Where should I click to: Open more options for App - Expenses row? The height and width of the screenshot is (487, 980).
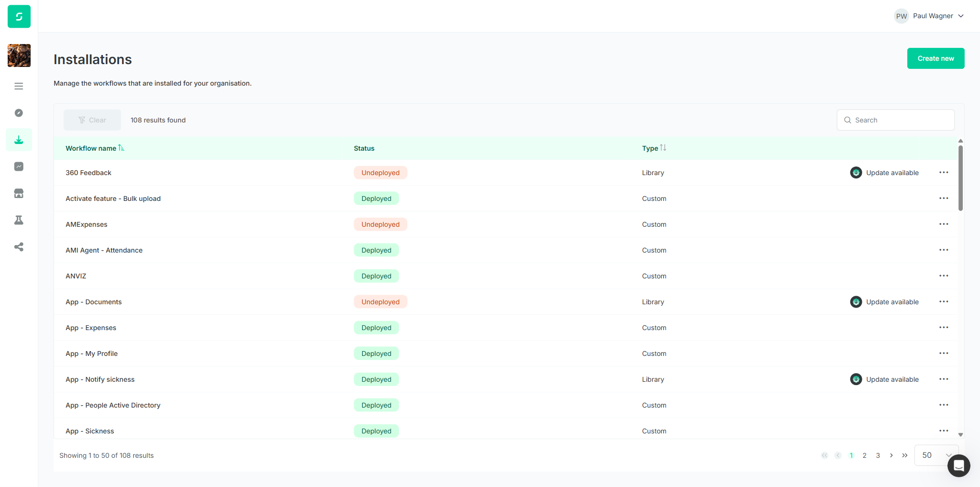click(x=944, y=328)
